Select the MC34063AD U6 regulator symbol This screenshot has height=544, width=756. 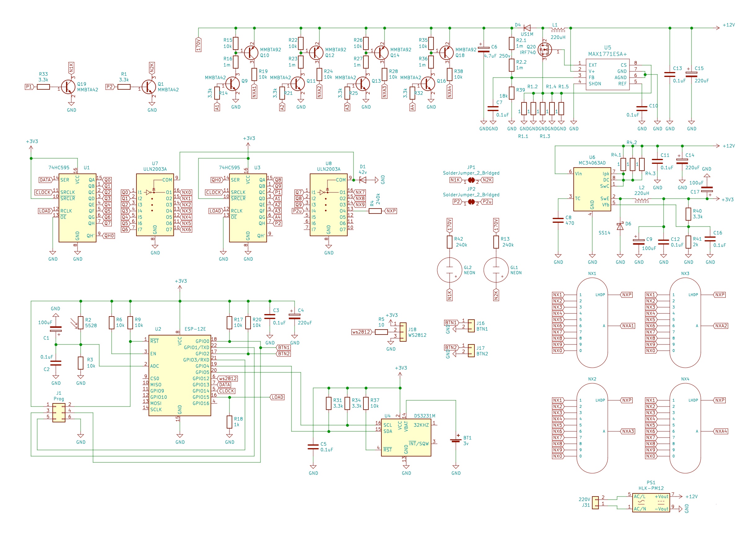point(592,189)
